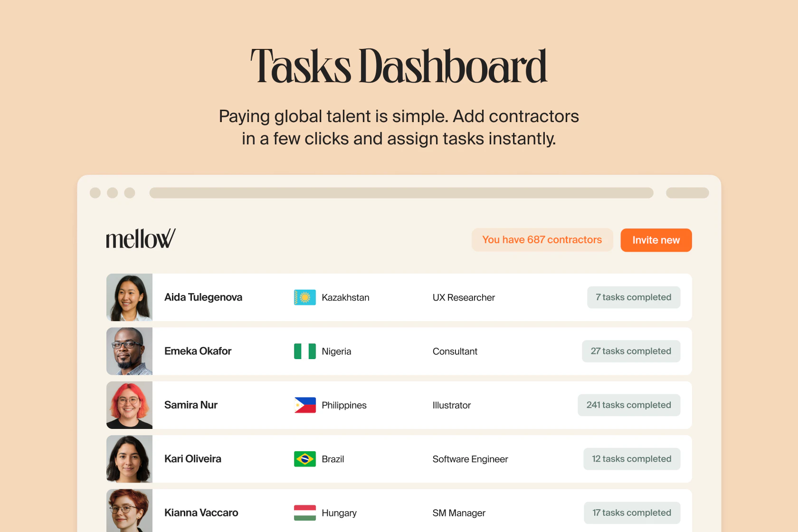Select the Brazil flag icon
798x532 pixels.
[x=305, y=459]
